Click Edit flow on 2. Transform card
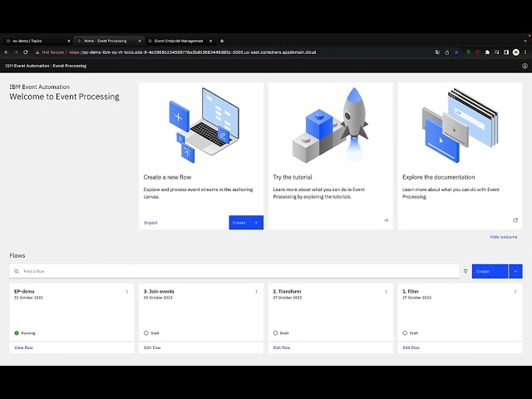Viewport: 532px width, 399px height. point(282,347)
